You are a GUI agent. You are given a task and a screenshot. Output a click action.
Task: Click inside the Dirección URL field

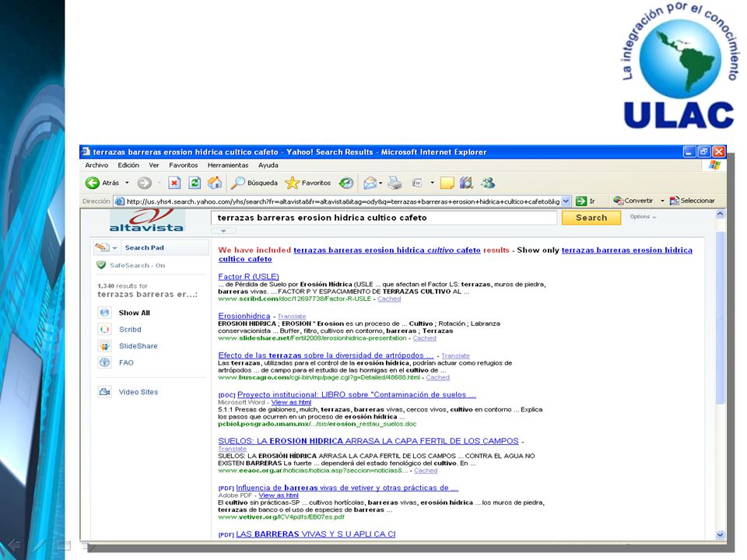[338, 201]
